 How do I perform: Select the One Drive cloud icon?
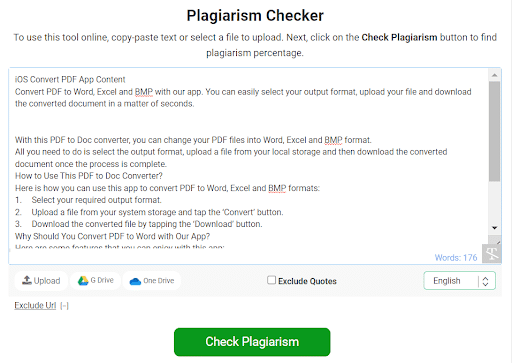pyautogui.click(x=135, y=281)
